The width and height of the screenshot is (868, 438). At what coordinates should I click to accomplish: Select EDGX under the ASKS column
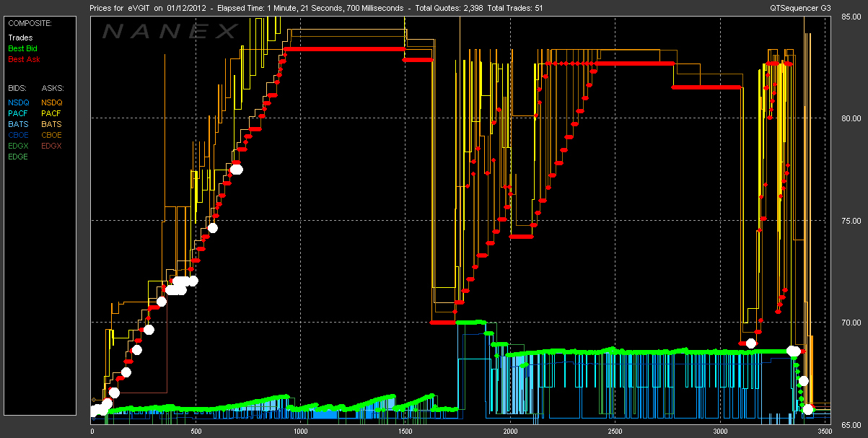[53, 146]
